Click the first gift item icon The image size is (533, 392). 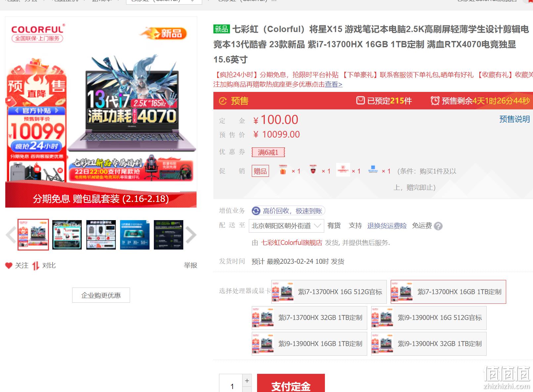click(x=283, y=171)
